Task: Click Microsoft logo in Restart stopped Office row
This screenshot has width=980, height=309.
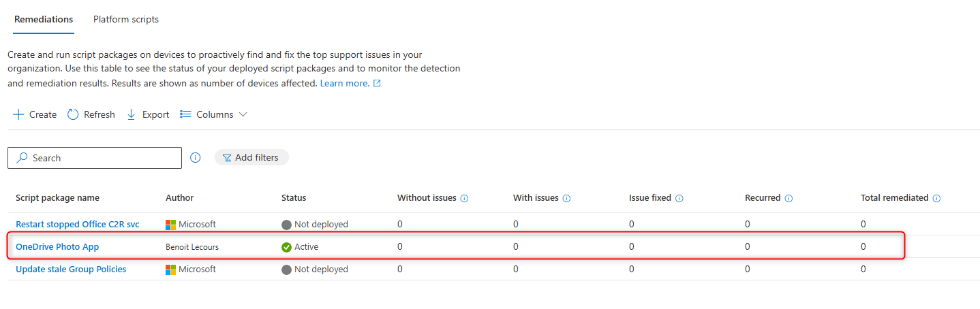Action: click(171, 224)
